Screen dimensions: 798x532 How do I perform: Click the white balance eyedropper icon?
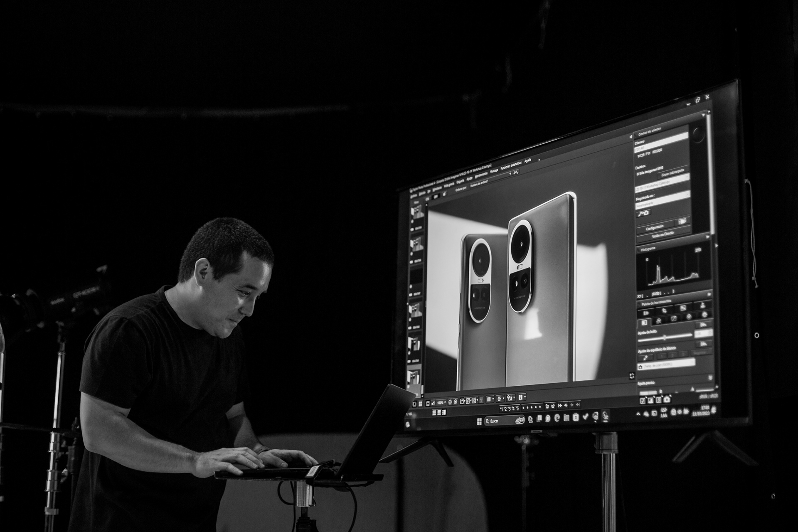(x=645, y=358)
